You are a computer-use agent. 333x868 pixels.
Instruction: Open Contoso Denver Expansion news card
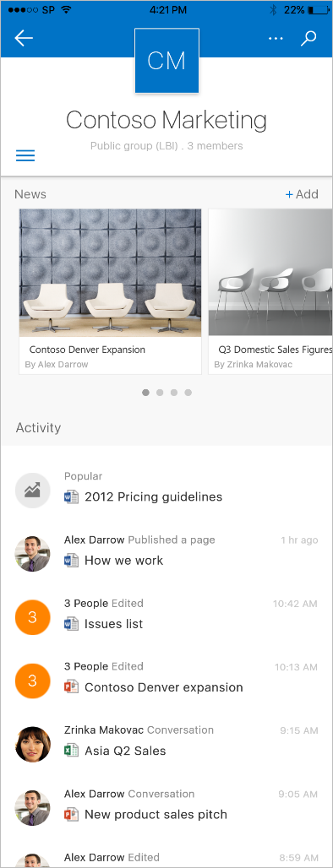pyautogui.click(x=110, y=292)
